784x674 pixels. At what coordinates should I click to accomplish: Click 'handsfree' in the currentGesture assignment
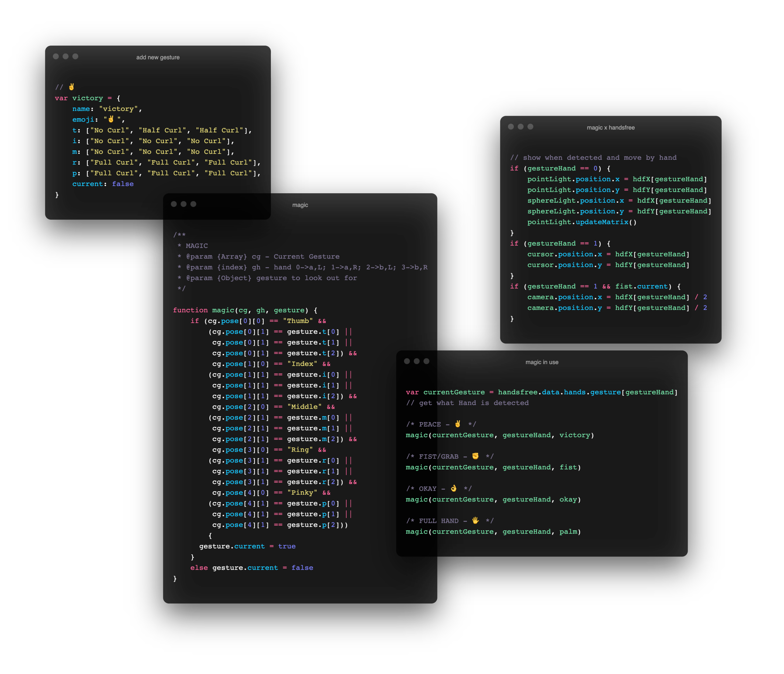click(518, 392)
